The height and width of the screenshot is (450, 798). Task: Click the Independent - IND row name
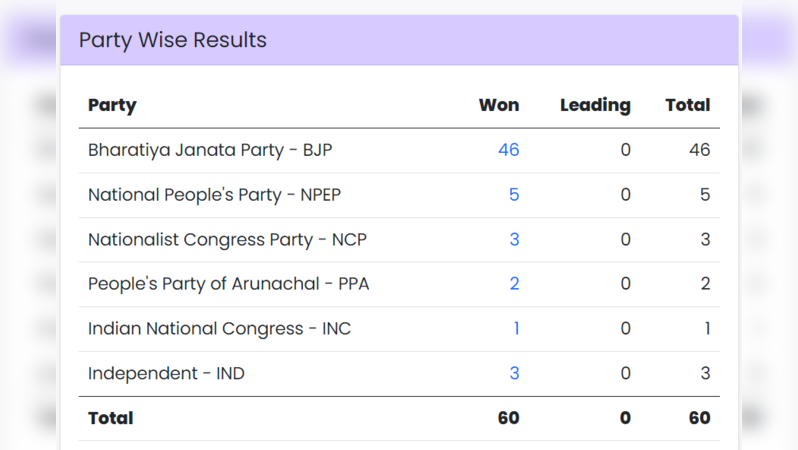click(166, 373)
